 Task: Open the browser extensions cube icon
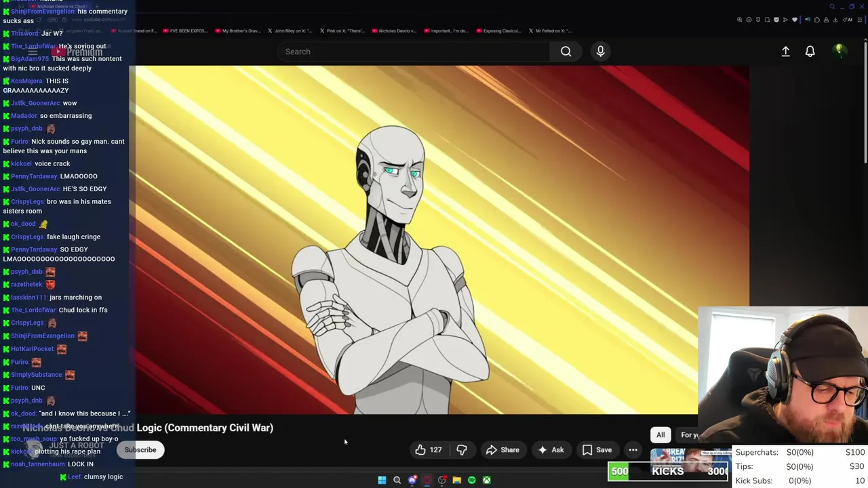coord(817,20)
